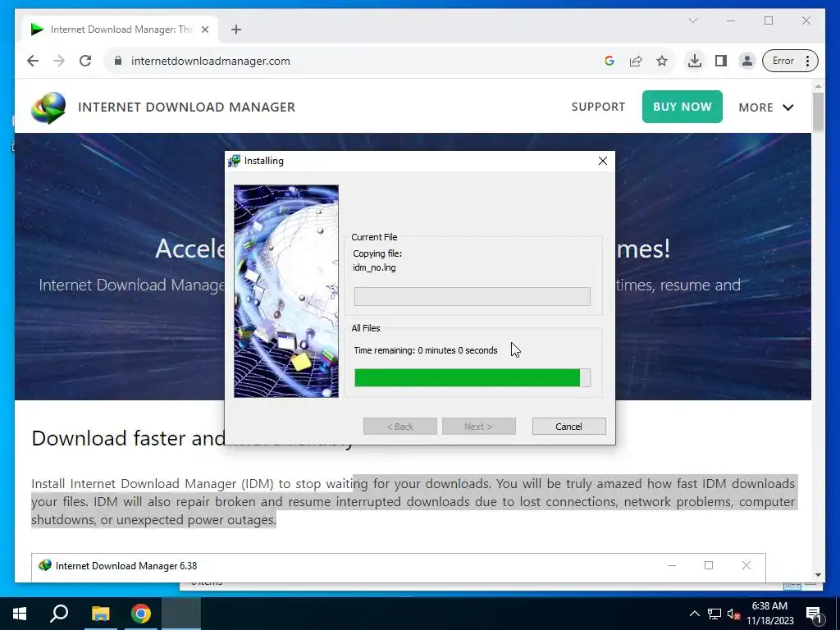Click the muted volume tray icon
The width and height of the screenshot is (840, 630).
733,614
